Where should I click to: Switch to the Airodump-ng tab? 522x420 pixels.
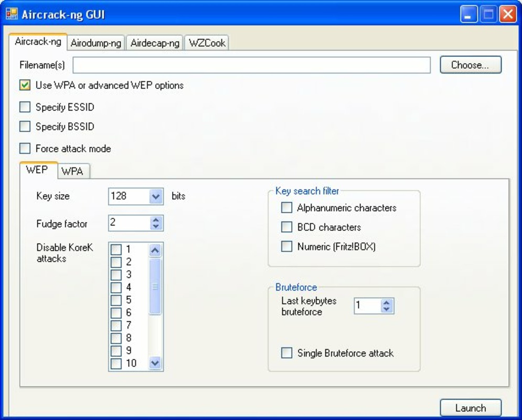click(x=95, y=43)
